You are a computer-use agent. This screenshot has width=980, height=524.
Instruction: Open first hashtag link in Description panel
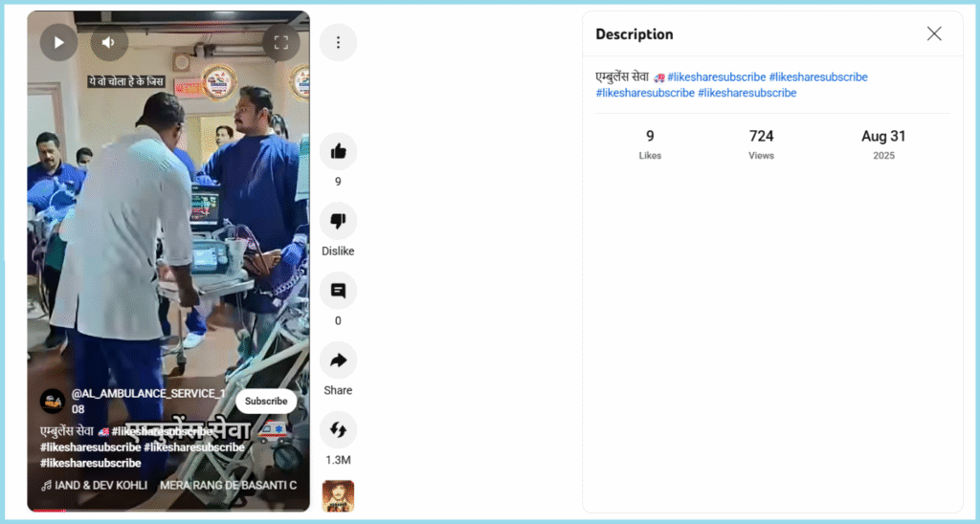[716, 76]
